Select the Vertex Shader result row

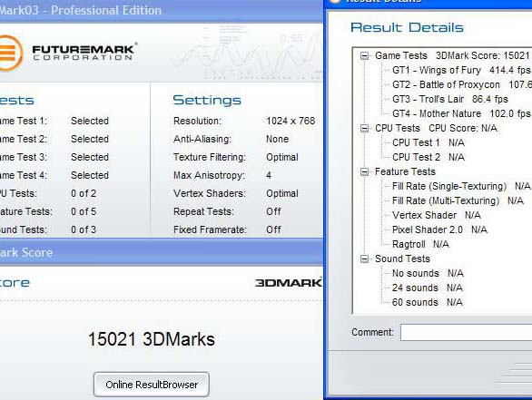437,215
